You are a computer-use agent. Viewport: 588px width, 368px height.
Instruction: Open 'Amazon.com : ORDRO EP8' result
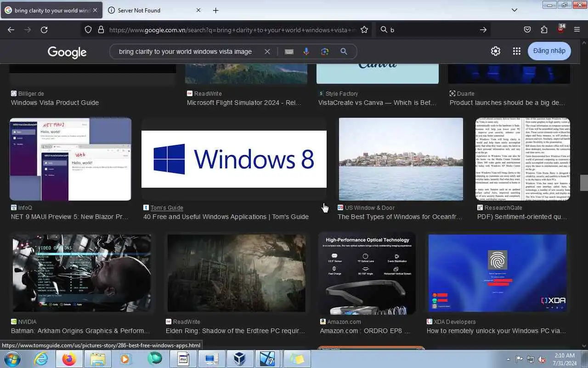click(365, 331)
